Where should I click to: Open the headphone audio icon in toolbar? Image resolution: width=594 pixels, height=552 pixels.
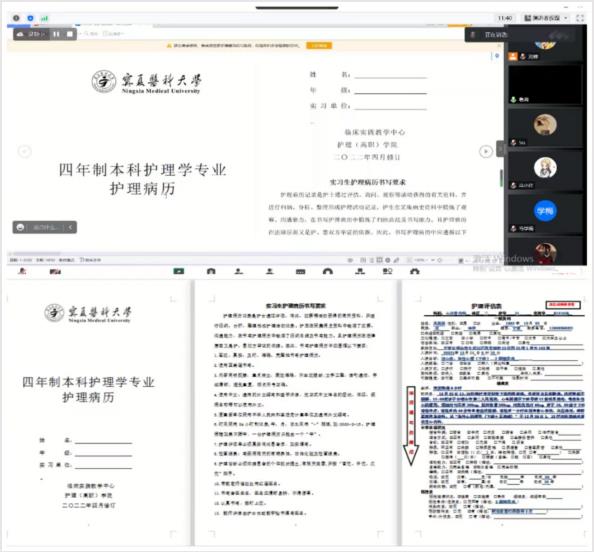click(328, 271)
